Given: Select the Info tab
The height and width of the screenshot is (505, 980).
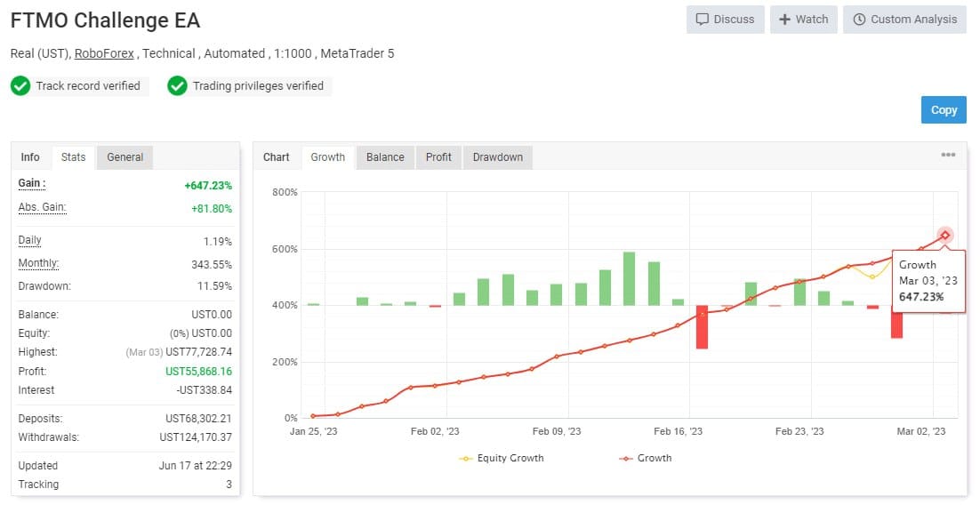Looking at the screenshot, I should tap(30, 157).
